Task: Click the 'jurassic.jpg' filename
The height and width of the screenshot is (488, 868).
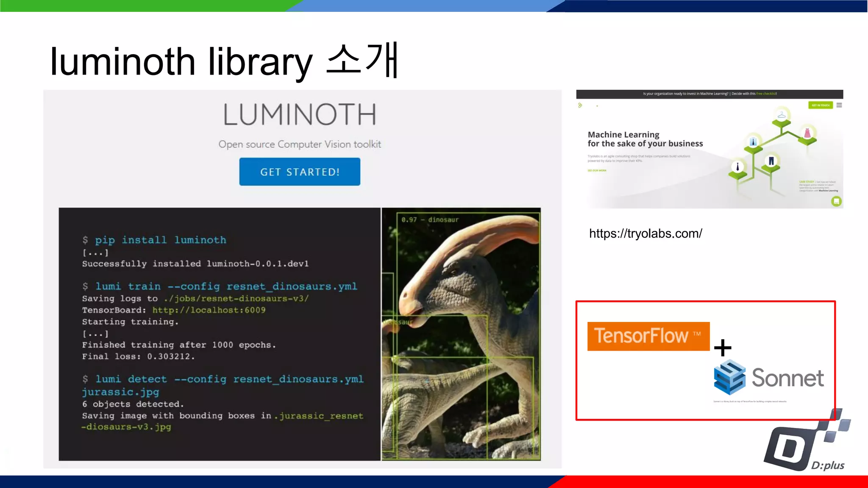Action: tap(120, 392)
